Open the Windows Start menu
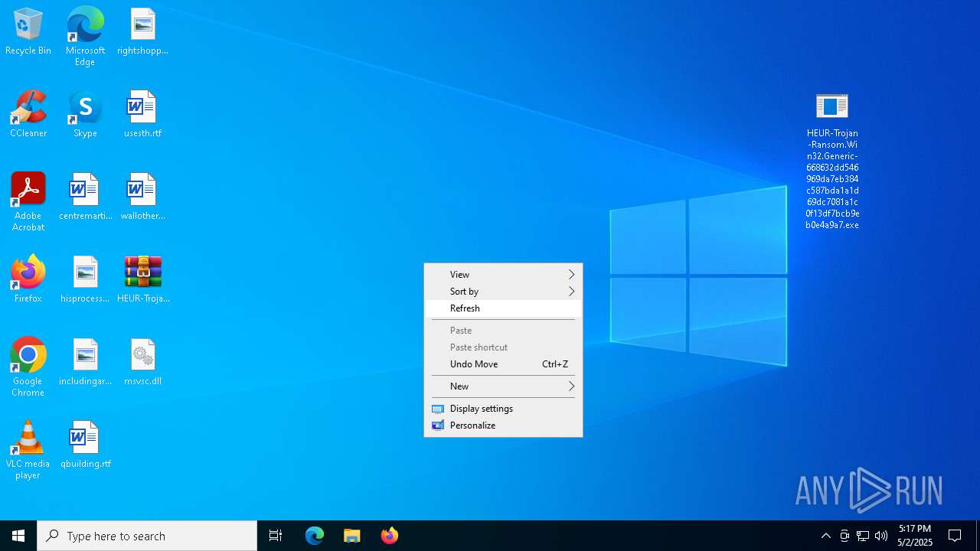 [x=18, y=536]
